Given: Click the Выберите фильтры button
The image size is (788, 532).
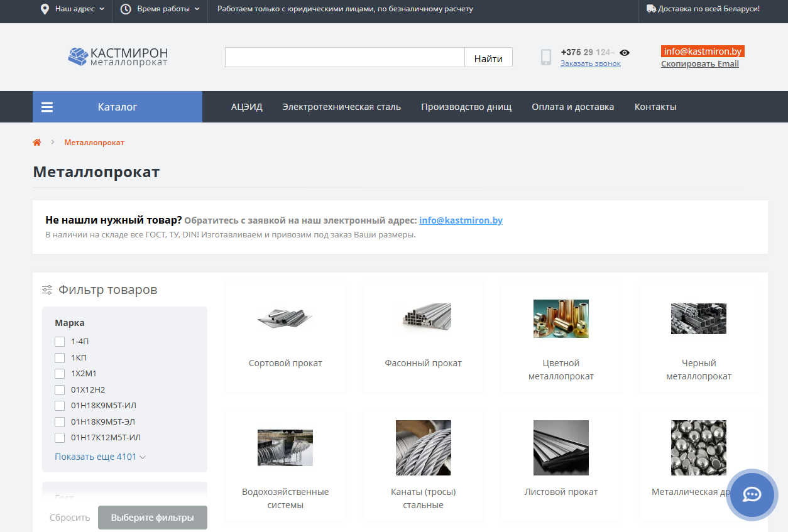Looking at the screenshot, I should (x=153, y=518).
